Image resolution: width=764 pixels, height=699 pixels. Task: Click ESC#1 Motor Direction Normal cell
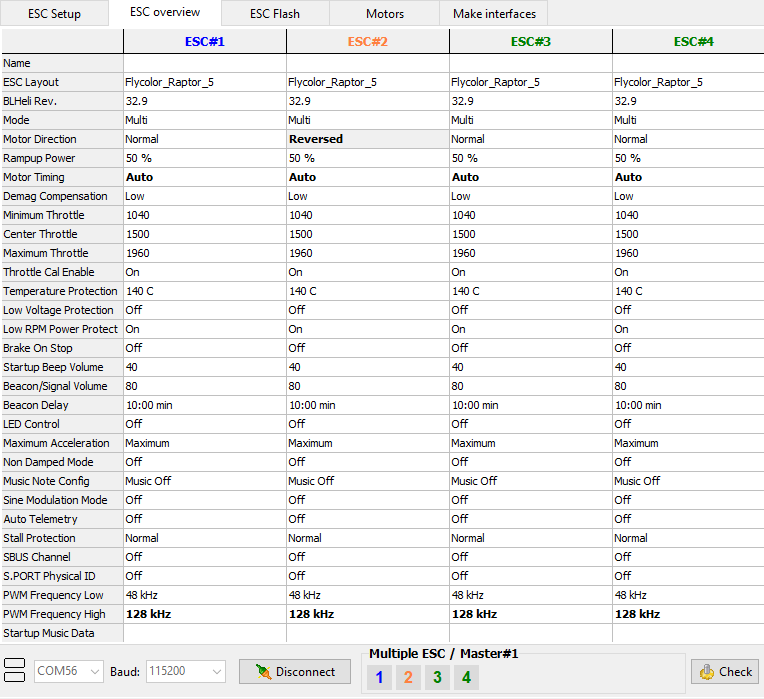(205, 139)
